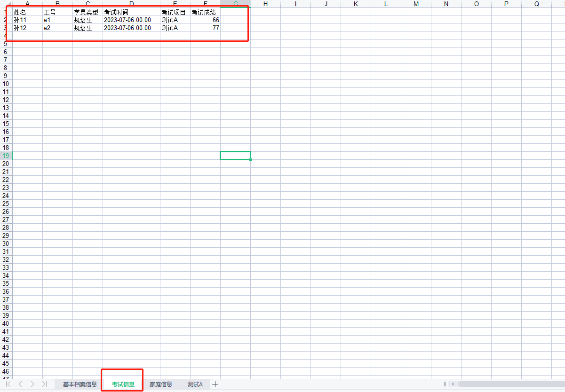Select the cell containing 孙11
Screen dimensions: 565x392
(x=27, y=20)
